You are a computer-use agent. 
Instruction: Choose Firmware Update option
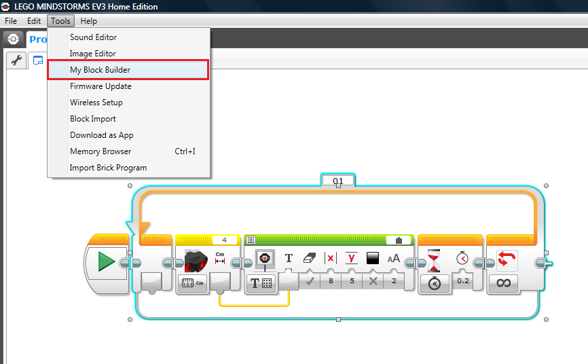[100, 86]
